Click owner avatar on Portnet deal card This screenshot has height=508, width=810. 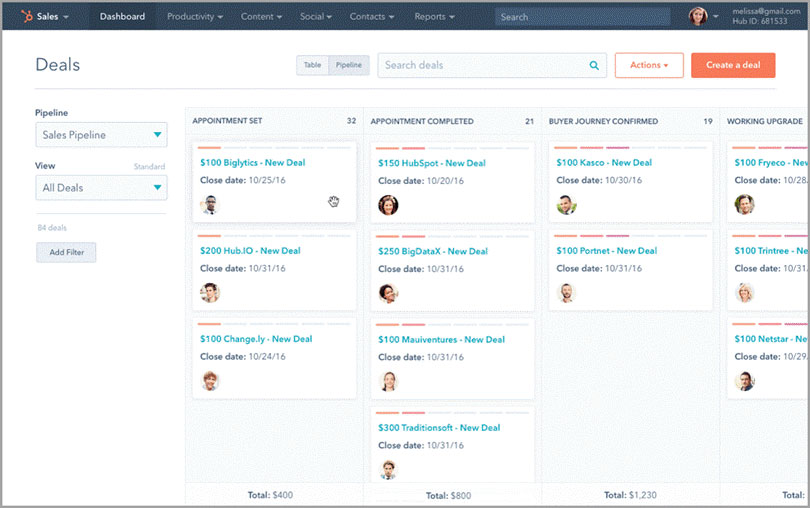point(566,293)
